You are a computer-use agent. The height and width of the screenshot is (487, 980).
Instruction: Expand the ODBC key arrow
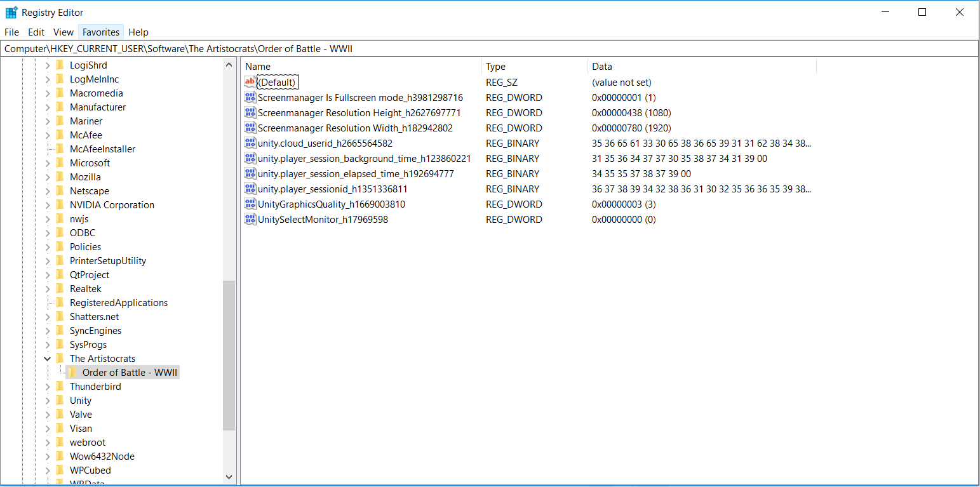(47, 232)
